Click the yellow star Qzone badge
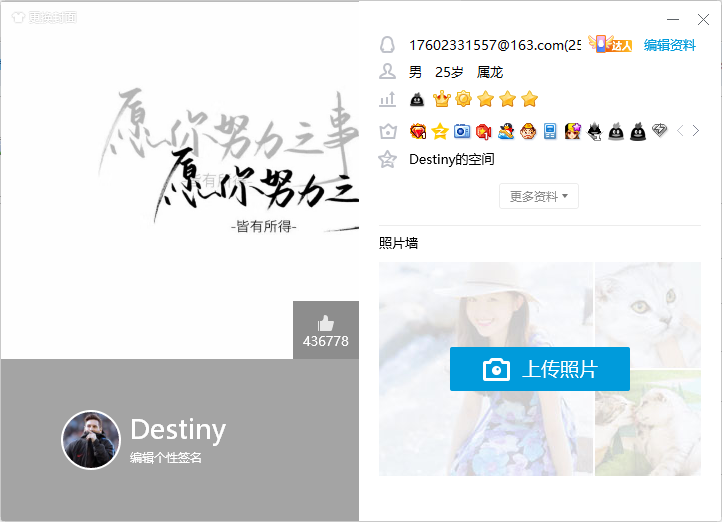The width and height of the screenshot is (722, 522). (440, 131)
